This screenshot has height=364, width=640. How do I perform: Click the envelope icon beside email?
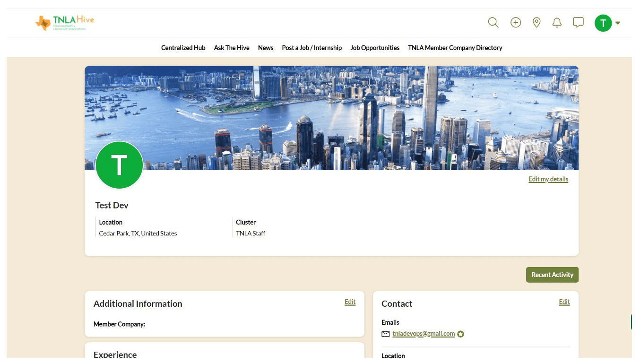pyautogui.click(x=386, y=334)
